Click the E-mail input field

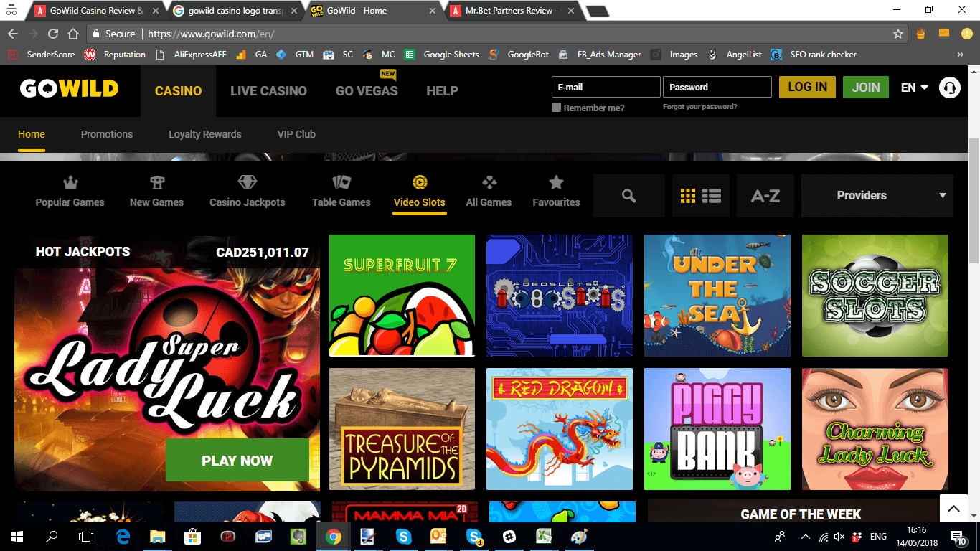606,87
